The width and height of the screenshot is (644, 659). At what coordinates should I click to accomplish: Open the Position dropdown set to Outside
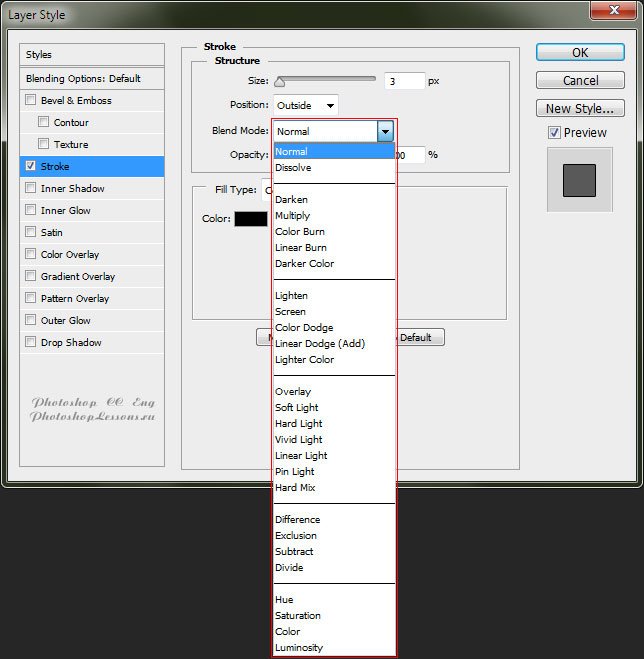[305, 105]
